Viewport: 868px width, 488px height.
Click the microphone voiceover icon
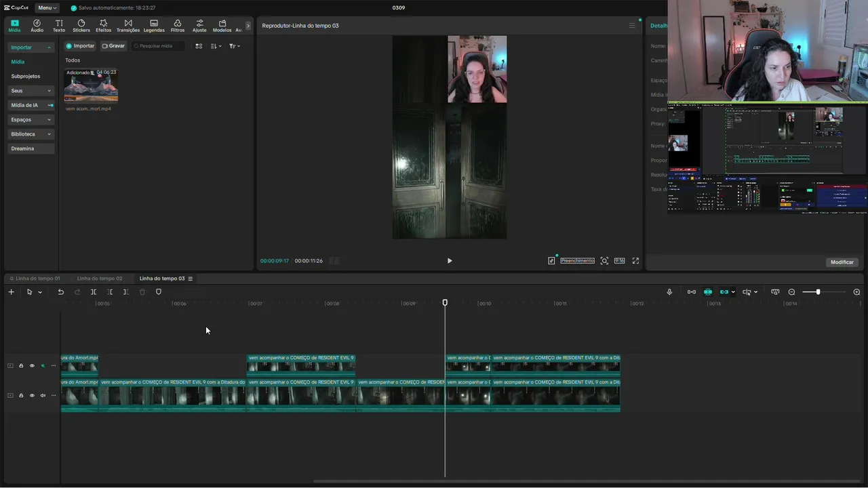click(x=669, y=292)
